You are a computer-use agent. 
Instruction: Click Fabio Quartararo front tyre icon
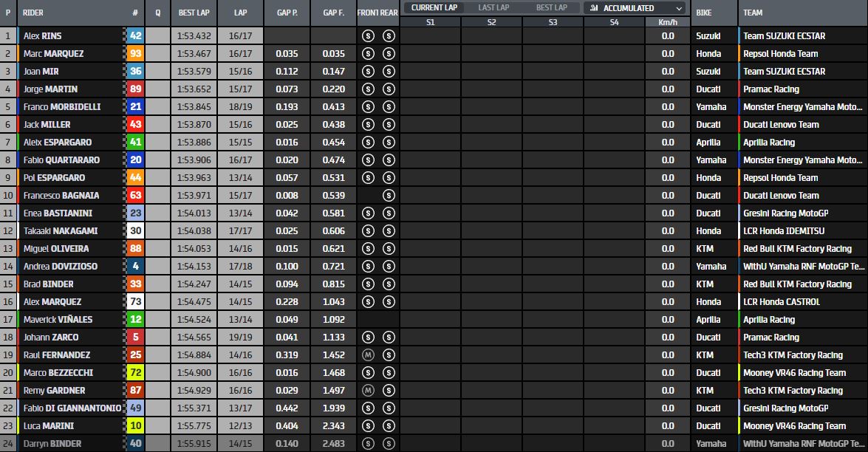pyautogui.click(x=368, y=160)
